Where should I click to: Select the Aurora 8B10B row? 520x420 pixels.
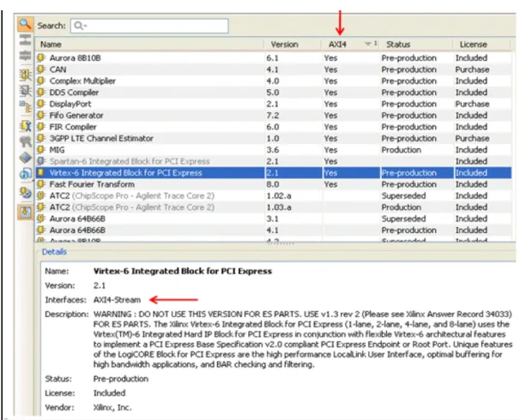click(274, 58)
